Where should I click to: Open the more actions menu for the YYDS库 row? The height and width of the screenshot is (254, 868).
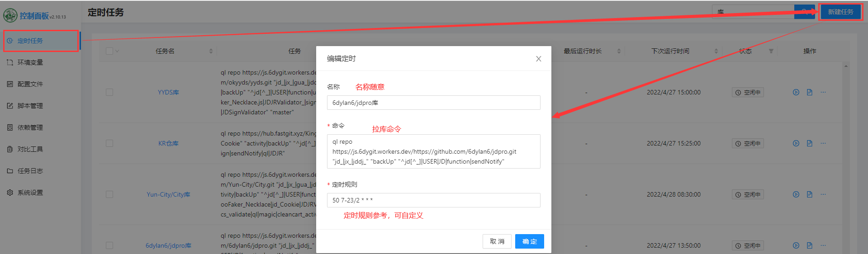click(823, 92)
